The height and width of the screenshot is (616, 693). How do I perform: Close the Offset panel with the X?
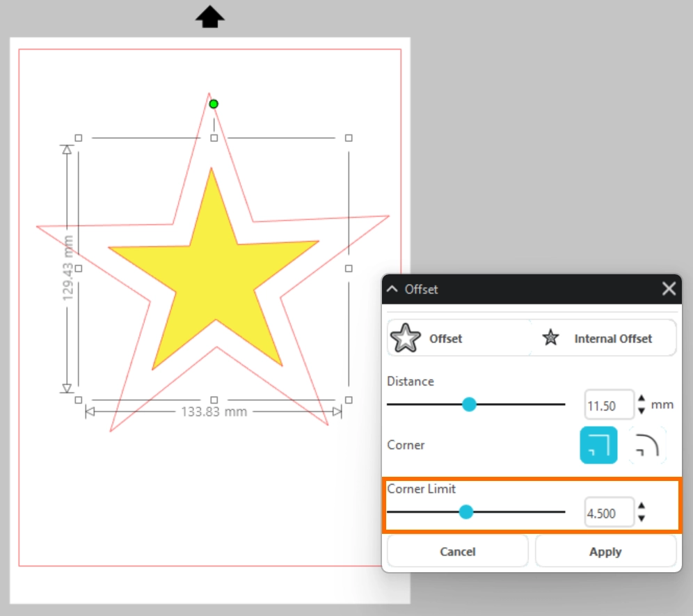click(x=669, y=289)
